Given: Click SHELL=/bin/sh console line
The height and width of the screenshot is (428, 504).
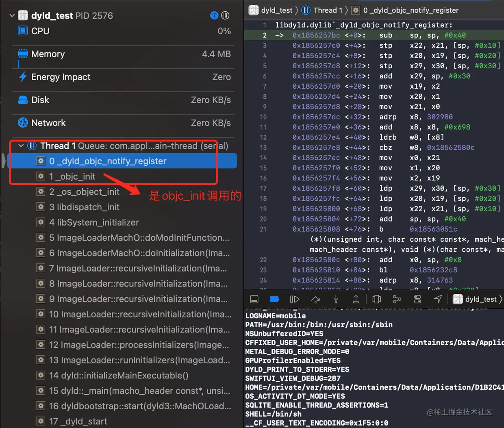Looking at the screenshot, I should tap(274, 414).
